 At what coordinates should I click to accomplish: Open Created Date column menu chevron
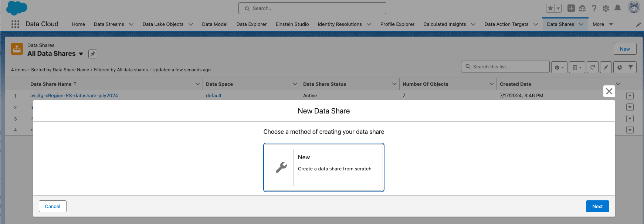pos(618,84)
